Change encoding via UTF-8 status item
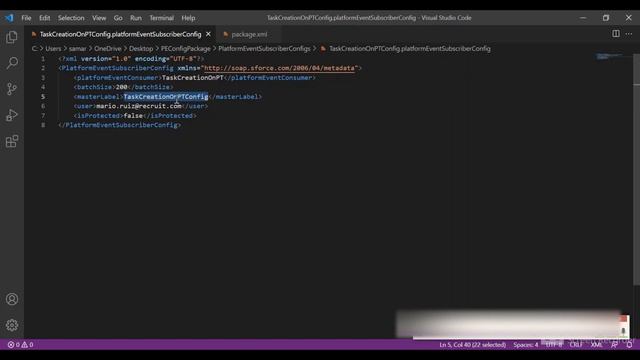 (554, 345)
